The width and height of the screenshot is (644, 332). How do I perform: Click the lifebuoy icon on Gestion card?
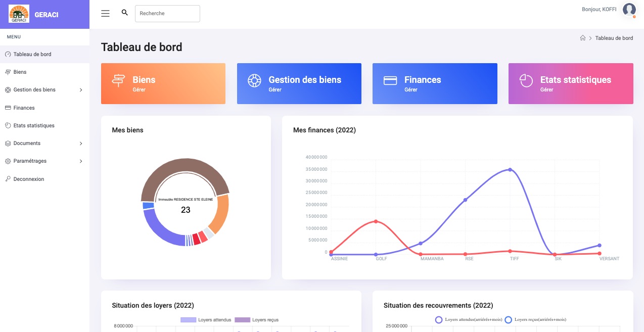254,80
